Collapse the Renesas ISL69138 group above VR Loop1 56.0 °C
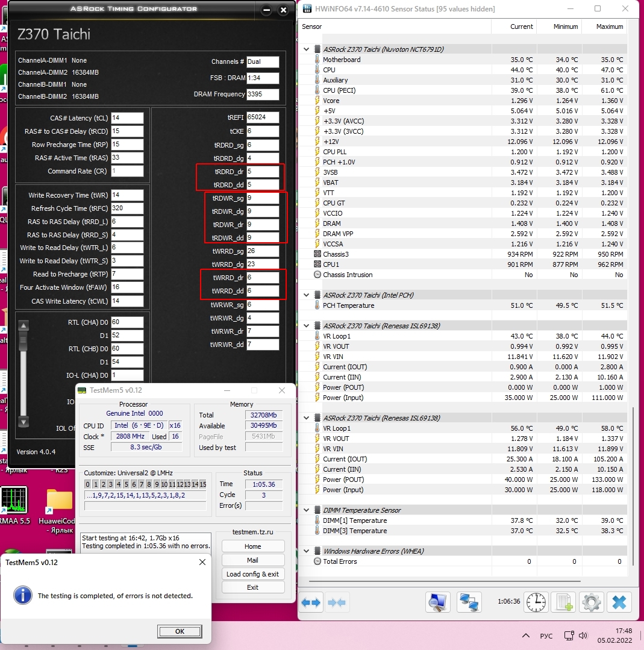644x650 pixels. click(307, 418)
